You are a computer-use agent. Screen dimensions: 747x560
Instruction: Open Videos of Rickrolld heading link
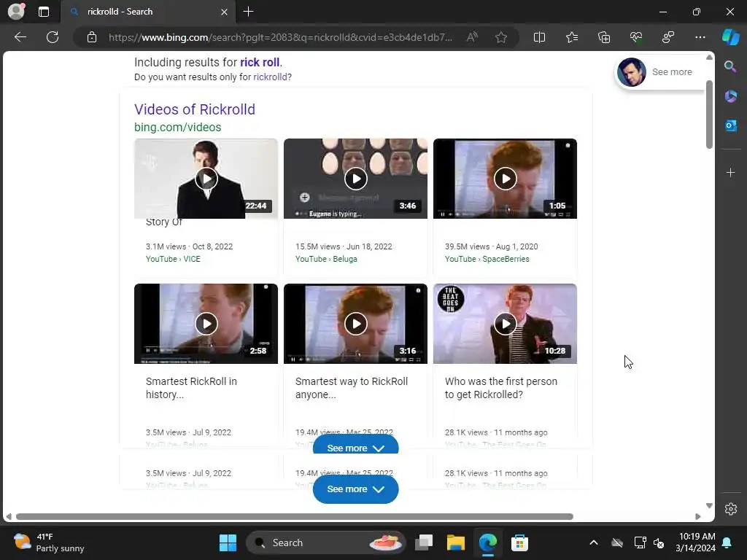194,109
